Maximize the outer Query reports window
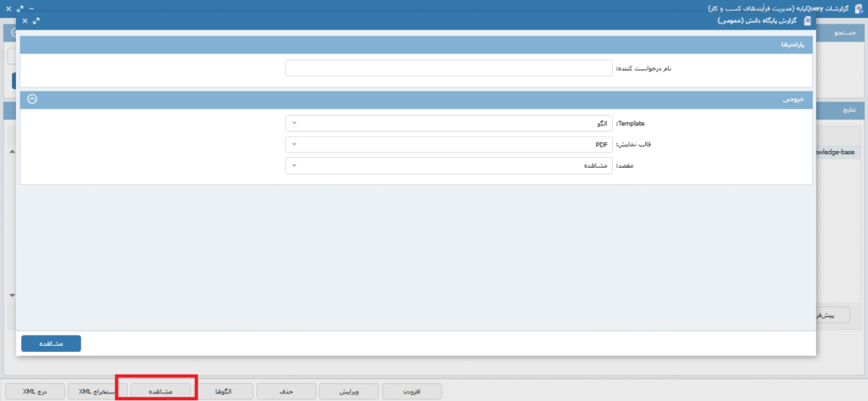 click(20, 7)
